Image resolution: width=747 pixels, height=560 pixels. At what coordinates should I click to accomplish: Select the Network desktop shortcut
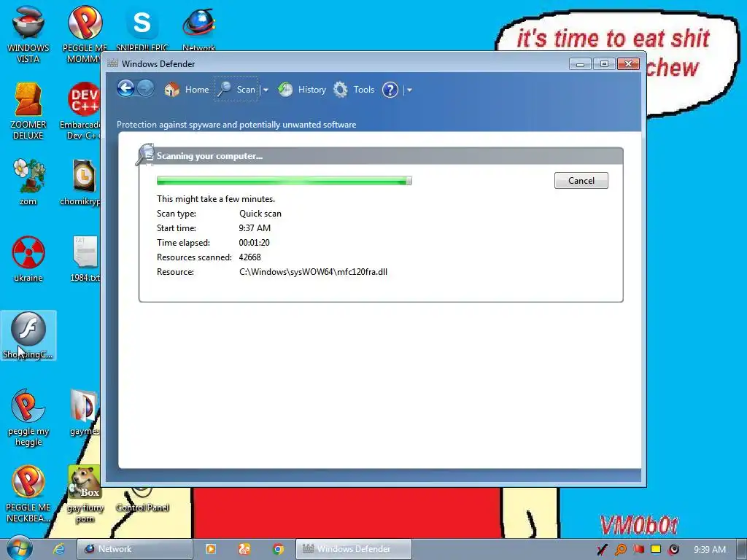coord(198,28)
